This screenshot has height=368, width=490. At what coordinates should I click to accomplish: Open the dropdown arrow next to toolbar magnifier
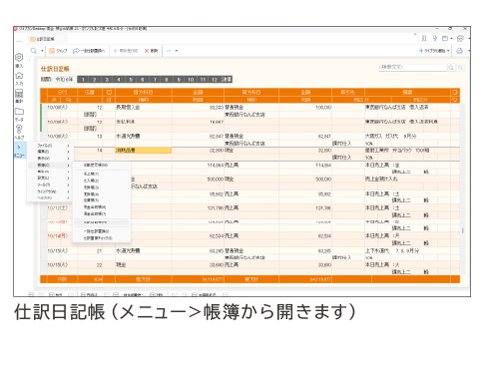[42, 51]
